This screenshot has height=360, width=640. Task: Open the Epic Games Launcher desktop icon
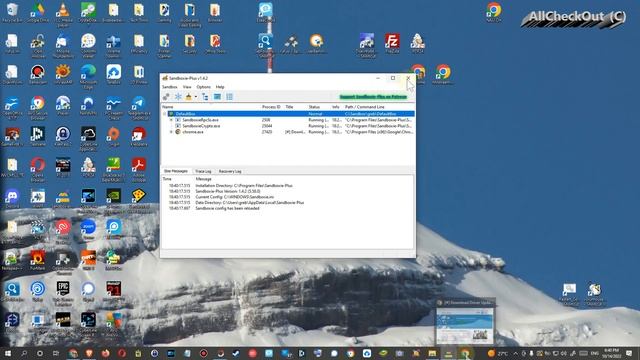[63, 293]
